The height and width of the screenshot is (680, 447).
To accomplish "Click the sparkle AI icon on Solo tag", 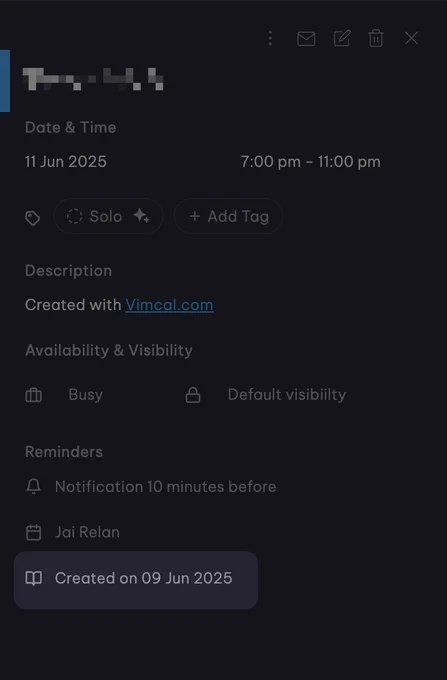I will pyautogui.click(x=141, y=216).
